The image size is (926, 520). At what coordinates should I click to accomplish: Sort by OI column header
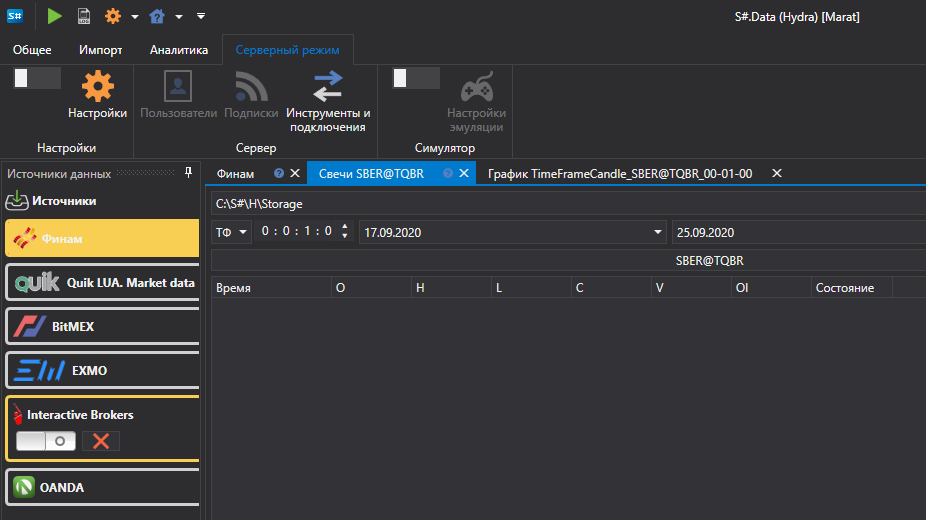(x=771, y=288)
